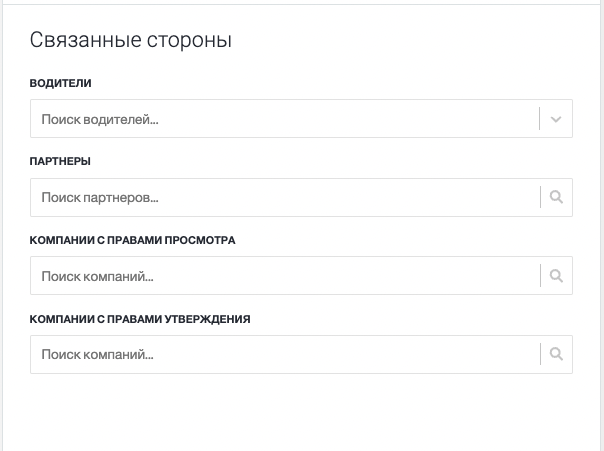Screen dimensions: 604x451
Task: Click the separator beside the Водители chevron
Action: (x=540, y=119)
